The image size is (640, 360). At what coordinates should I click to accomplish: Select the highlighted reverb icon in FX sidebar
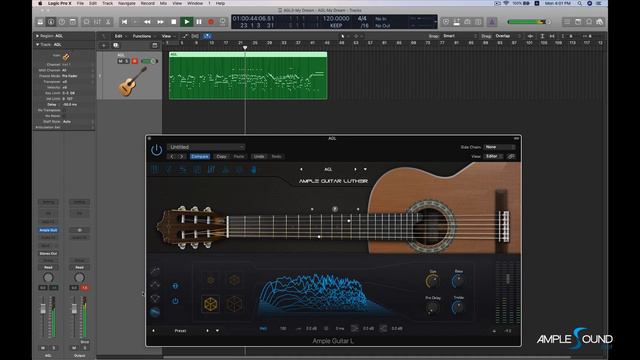tap(155, 313)
